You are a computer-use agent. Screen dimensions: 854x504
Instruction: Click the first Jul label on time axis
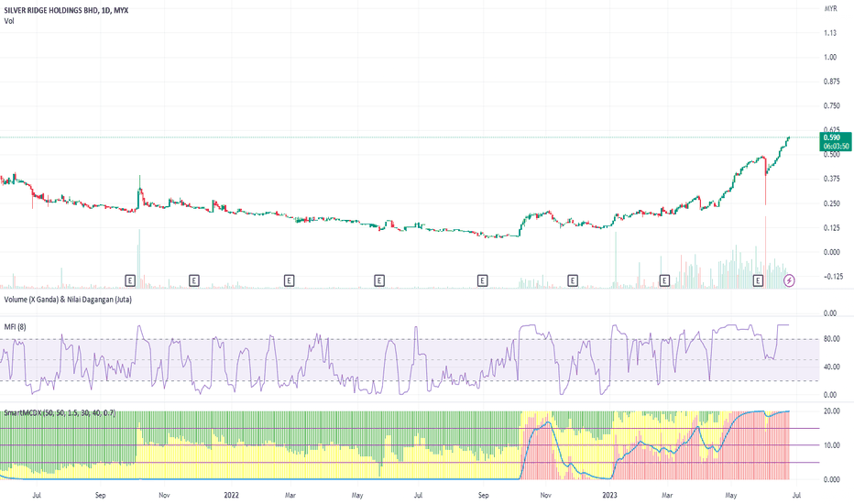pos(37,495)
